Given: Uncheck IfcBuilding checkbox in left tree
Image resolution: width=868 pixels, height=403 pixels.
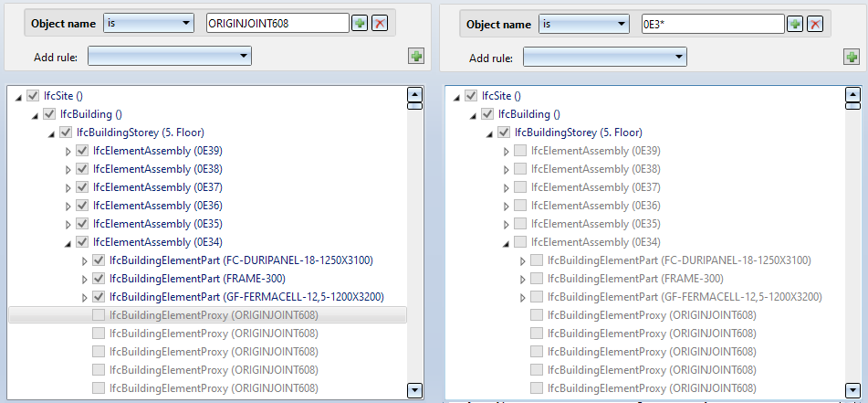Looking at the screenshot, I should (x=50, y=114).
